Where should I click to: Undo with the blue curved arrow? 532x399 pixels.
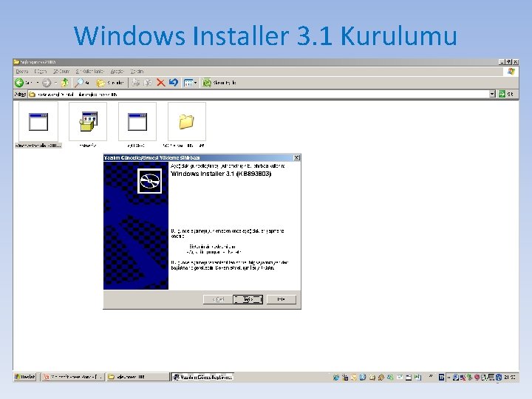(174, 83)
